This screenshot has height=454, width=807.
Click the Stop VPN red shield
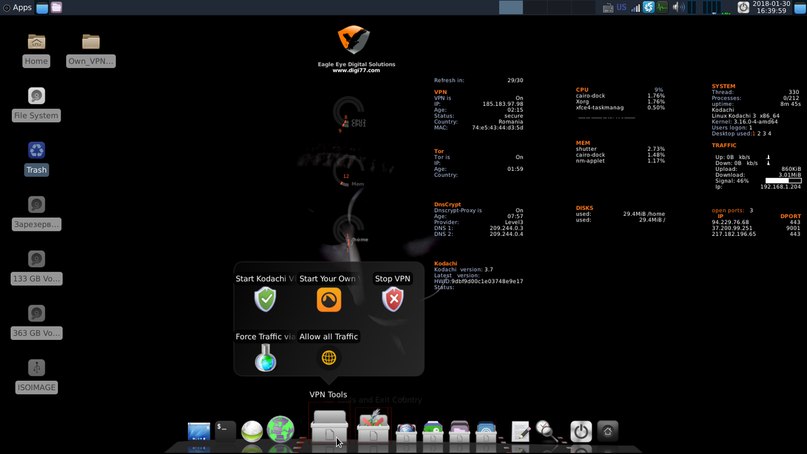coord(393,299)
